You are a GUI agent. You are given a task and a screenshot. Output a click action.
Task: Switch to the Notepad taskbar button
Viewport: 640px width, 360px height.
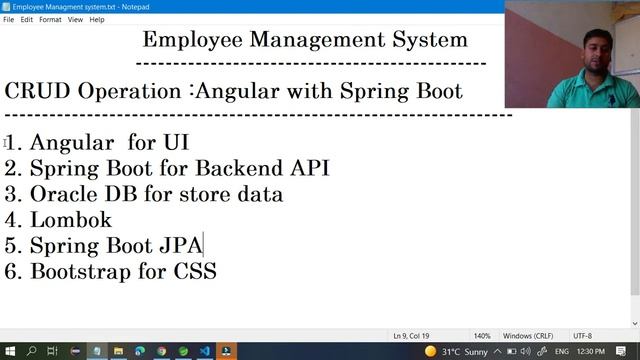[x=97, y=351]
